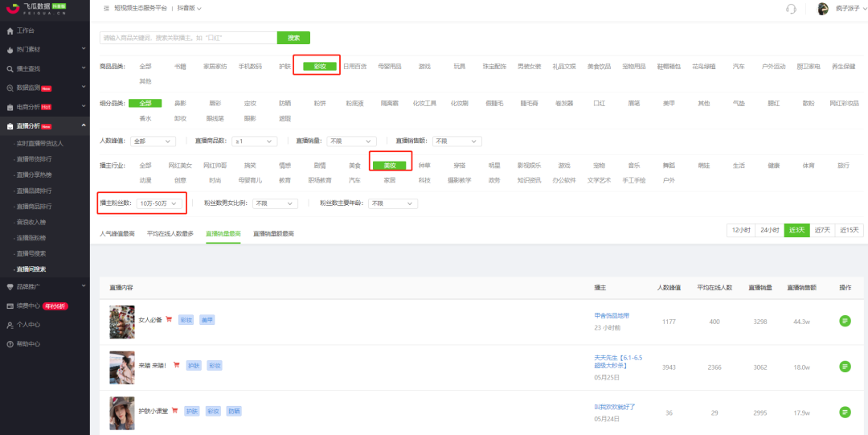Click the 播主查找 magnifier icon
This screenshot has height=435, width=868.
point(10,68)
